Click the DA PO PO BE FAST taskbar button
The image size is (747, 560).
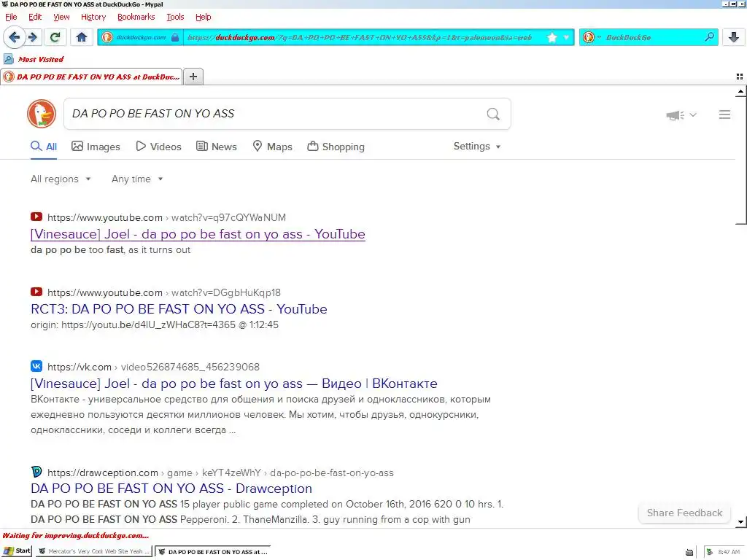213,551
